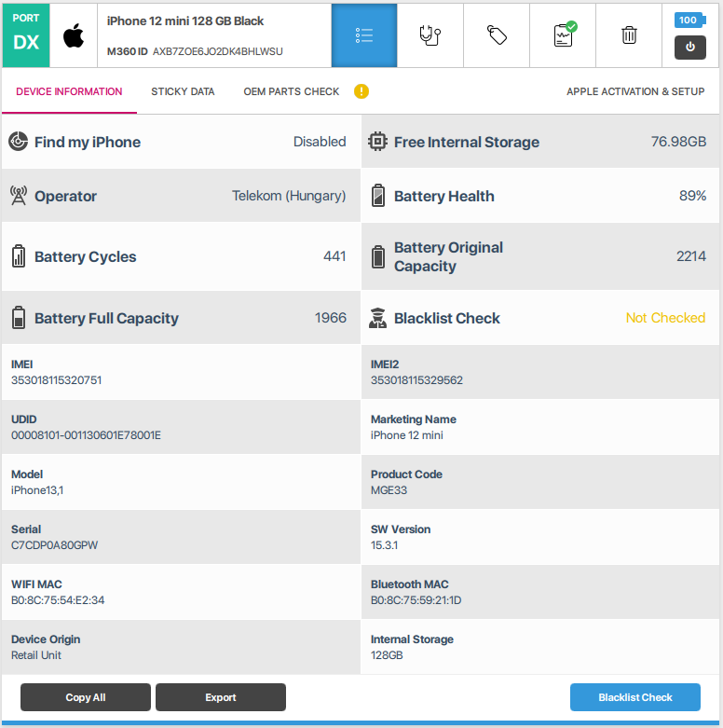Click the Find my iPhone label
Viewport: 723px width, 728px height.
point(88,142)
